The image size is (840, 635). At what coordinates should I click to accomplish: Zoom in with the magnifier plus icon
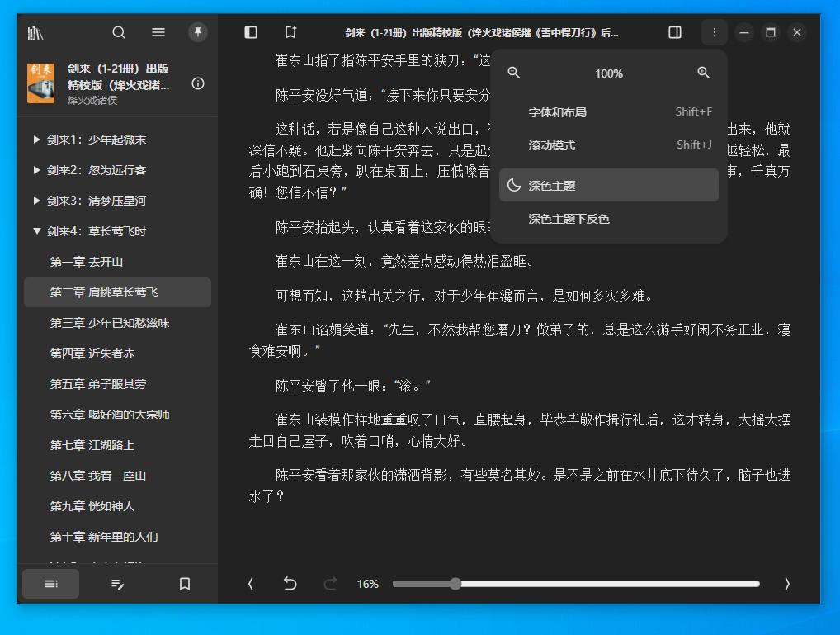coord(703,73)
